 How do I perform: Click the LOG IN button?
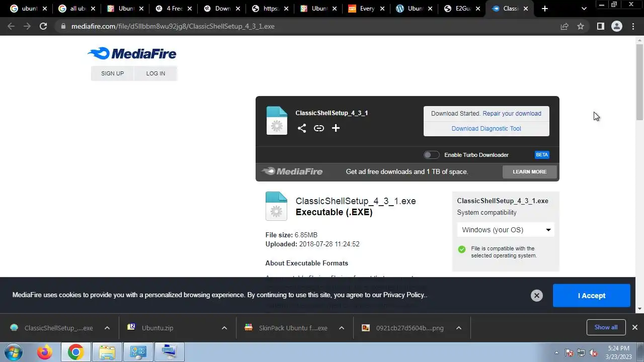[155, 73]
